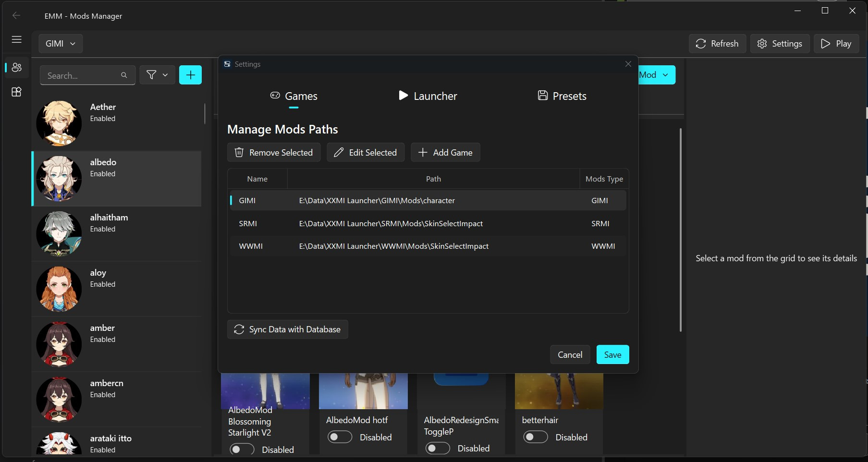Click Sync Data with Database
Viewport: 868px width, 462px height.
pyautogui.click(x=287, y=329)
